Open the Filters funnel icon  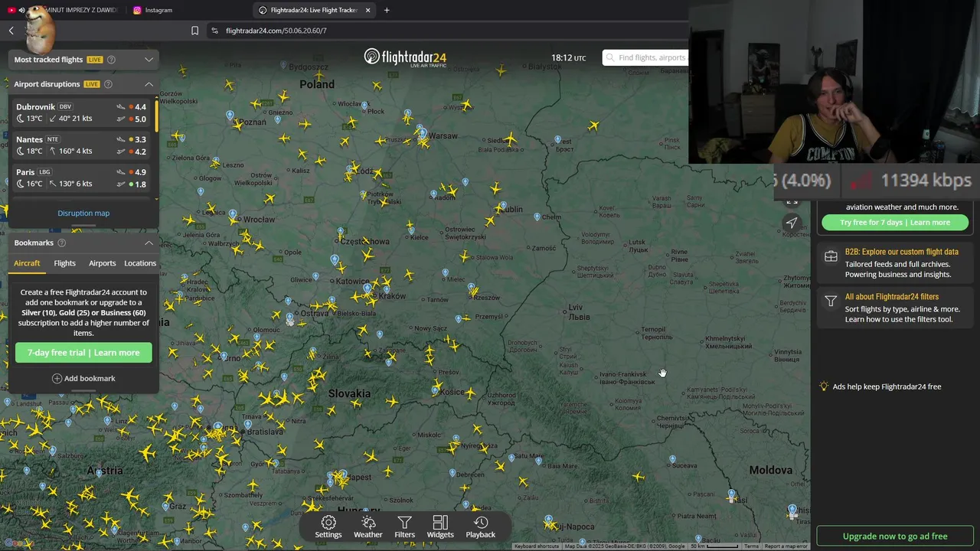tap(404, 523)
